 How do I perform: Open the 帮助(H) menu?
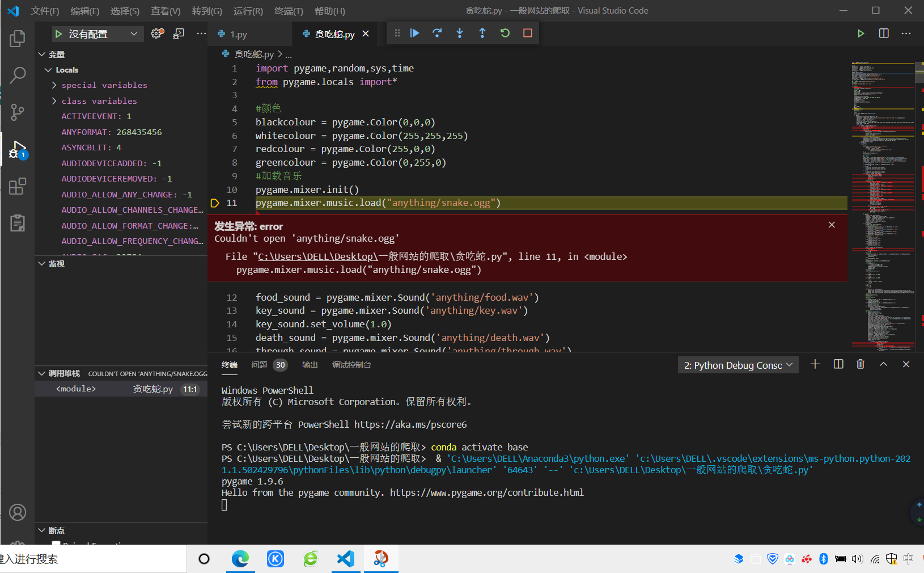point(329,11)
